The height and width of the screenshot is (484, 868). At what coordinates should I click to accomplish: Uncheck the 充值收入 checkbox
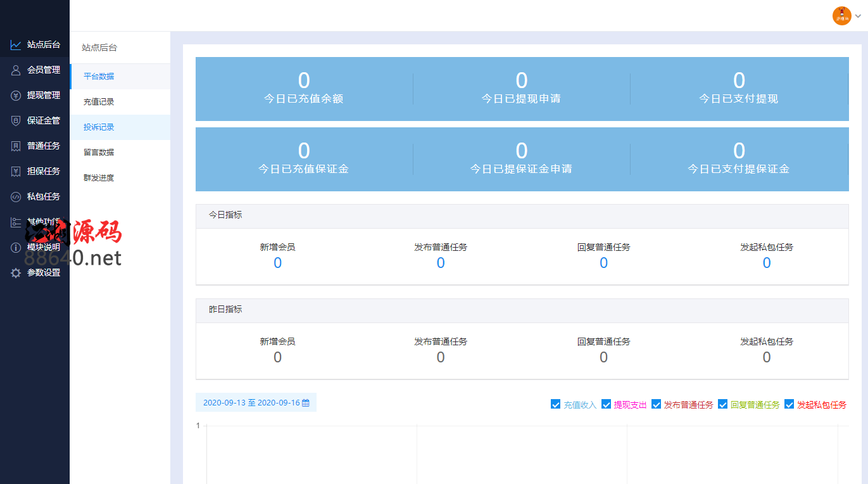[x=555, y=404]
